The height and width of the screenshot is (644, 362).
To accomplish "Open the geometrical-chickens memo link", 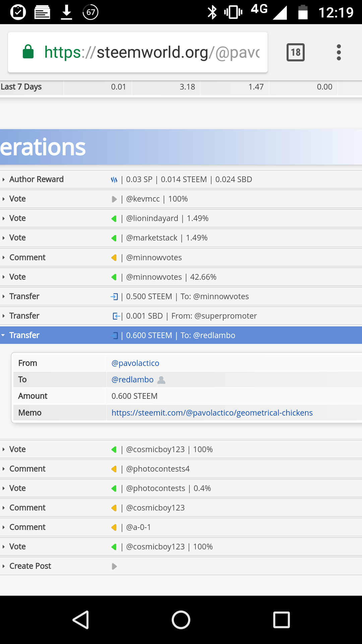I will click(x=212, y=413).
